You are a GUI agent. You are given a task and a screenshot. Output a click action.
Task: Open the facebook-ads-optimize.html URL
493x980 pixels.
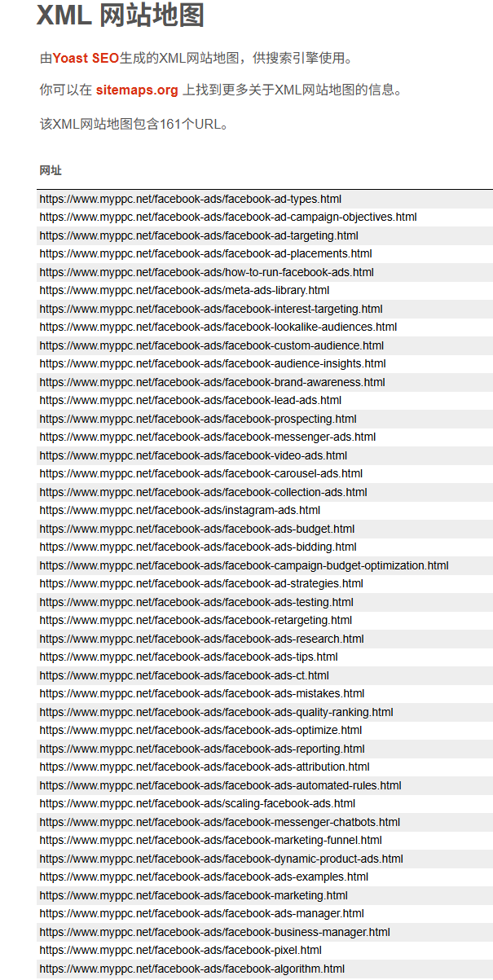pos(200,730)
